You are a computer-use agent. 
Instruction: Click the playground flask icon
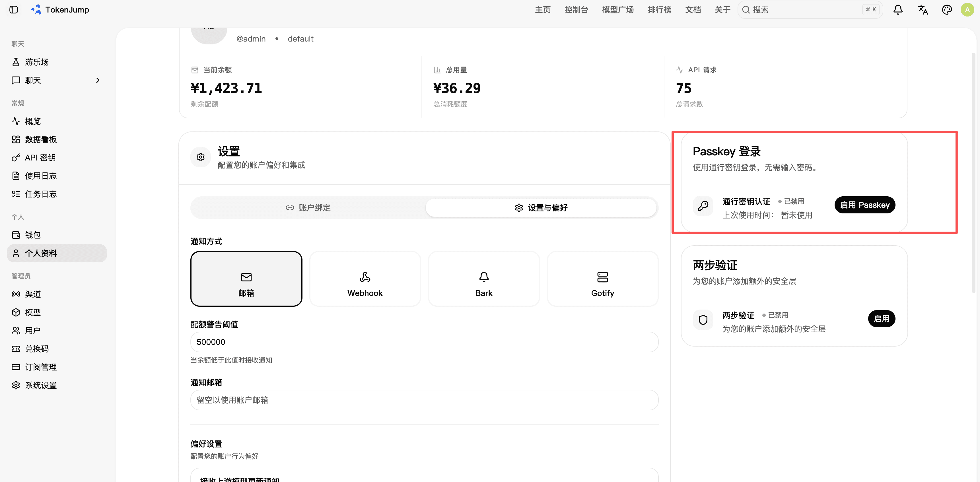coord(16,62)
